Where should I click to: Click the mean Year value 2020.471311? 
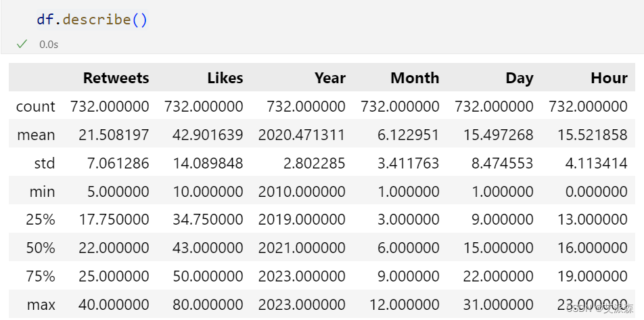click(302, 135)
